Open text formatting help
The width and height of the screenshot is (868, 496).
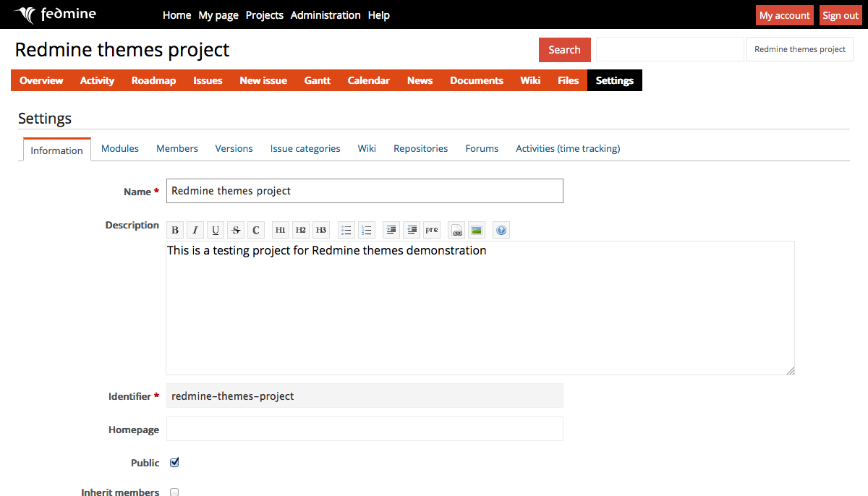(x=501, y=230)
